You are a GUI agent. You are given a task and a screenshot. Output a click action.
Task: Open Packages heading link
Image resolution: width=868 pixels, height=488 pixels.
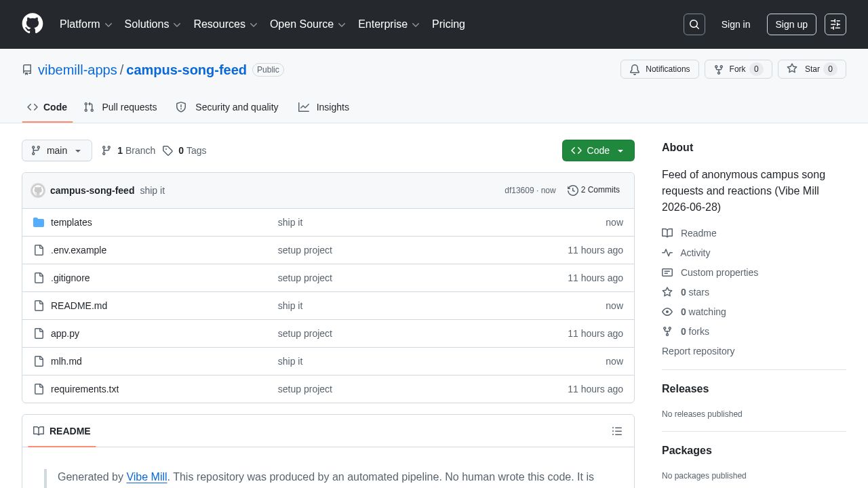point(687,451)
